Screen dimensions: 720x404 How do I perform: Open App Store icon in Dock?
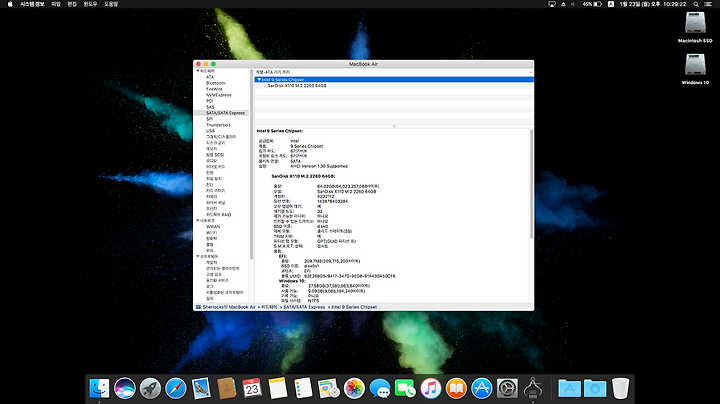[x=482, y=388]
